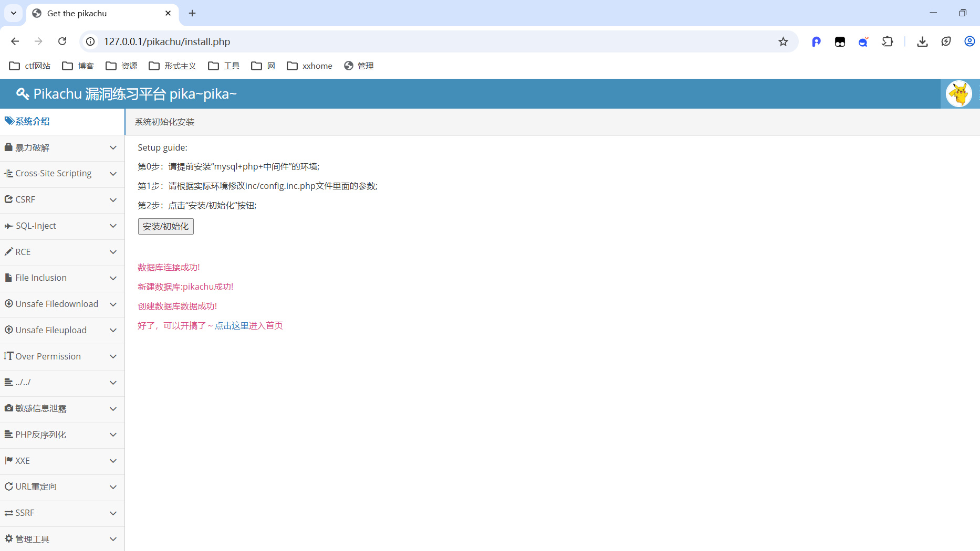Click the fighter jet icon beside SQL-Inject
The height and width of the screenshot is (551, 980).
(9, 226)
